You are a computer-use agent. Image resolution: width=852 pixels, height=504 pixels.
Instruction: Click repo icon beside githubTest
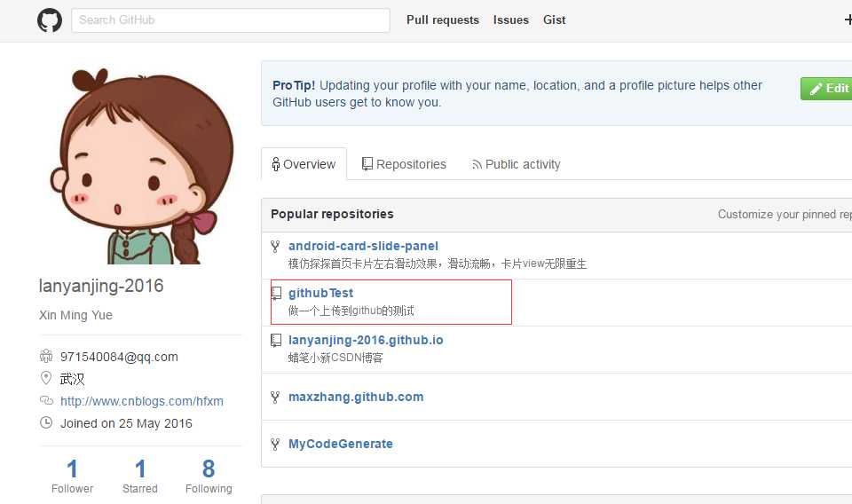276,294
